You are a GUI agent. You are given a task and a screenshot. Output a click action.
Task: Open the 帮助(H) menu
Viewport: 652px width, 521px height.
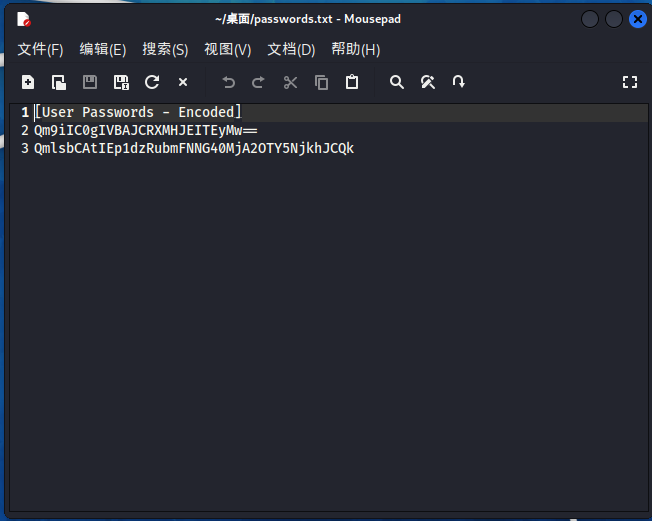pos(355,49)
